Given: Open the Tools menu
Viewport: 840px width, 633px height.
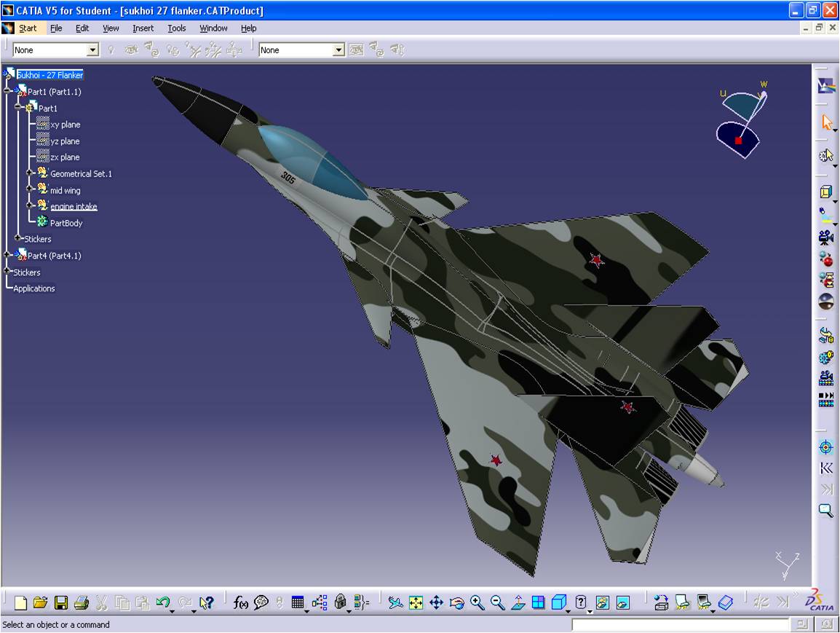Looking at the screenshot, I should pos(177,28).
